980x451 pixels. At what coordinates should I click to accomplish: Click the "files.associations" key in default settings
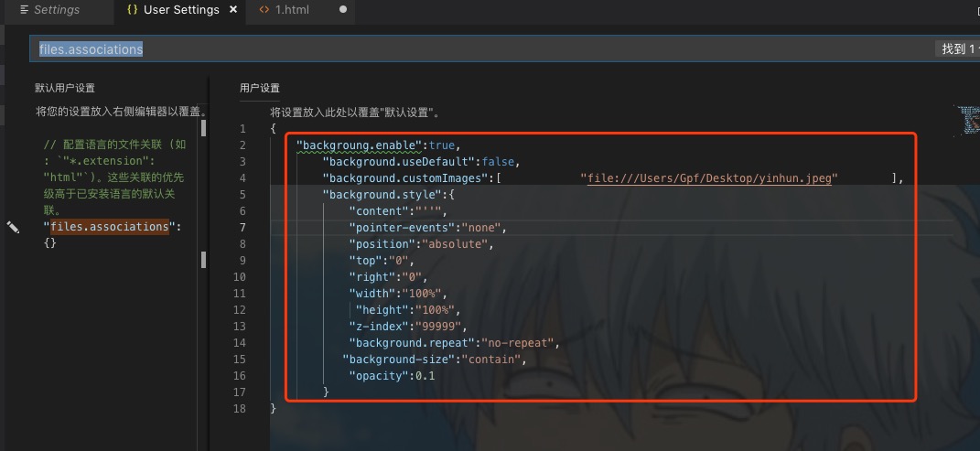110,227
